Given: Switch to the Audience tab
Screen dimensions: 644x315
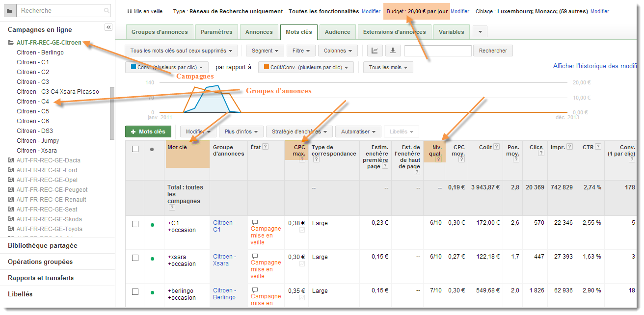Looking at the screenshot, I should [338, 32].
